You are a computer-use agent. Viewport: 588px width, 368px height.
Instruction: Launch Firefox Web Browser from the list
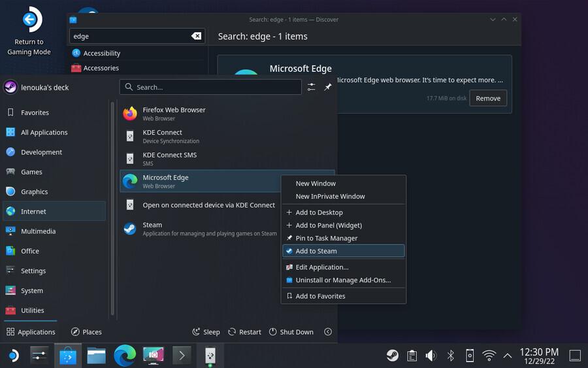pyautogui.click(x=227, y=114)
